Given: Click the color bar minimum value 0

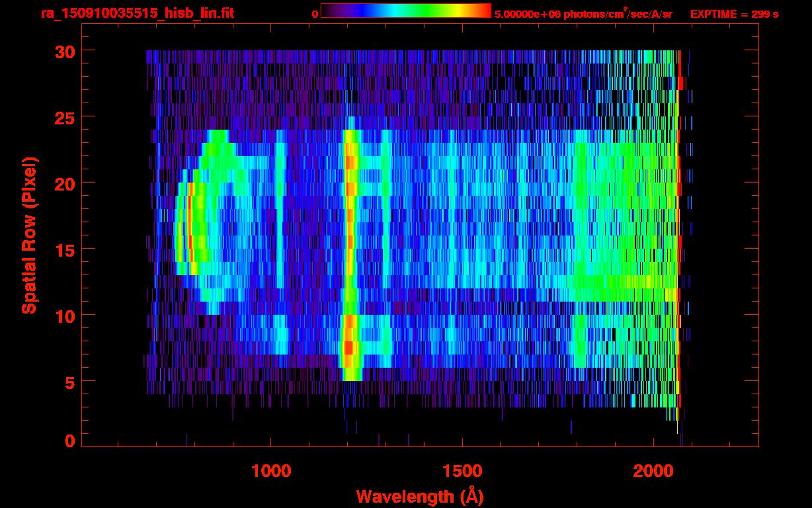Looking at the screenshot, I should tap(315, 14).
